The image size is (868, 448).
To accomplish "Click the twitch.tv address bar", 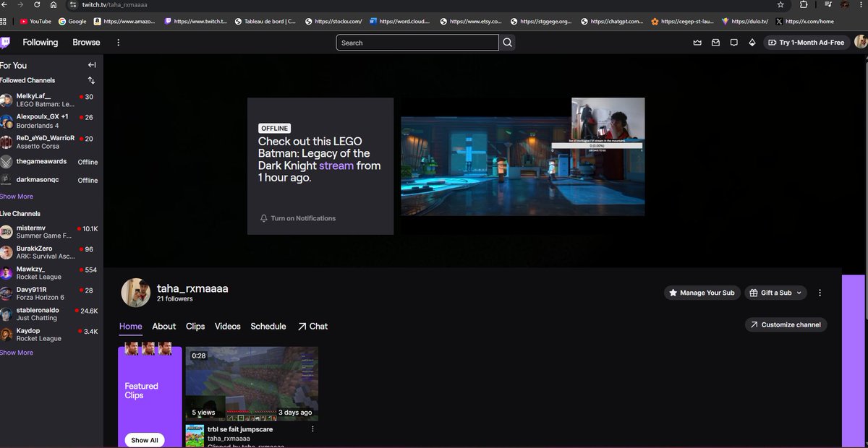I will point(420,4).
